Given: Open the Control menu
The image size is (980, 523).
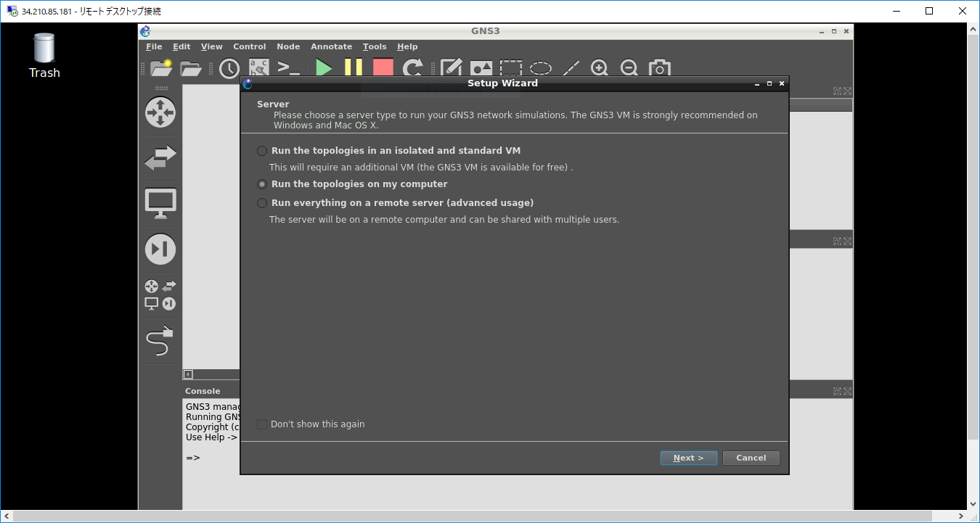Looking at the screenshot, I should click(x=250, y=46).
